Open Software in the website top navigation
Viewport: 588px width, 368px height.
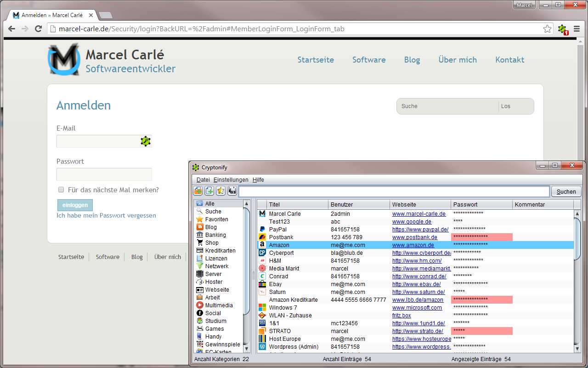(369, 60)
